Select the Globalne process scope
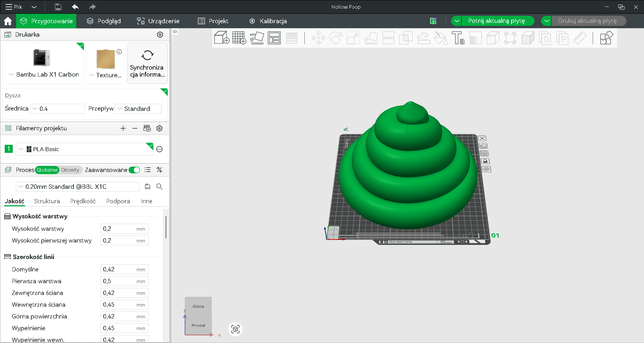 point(47,170)
